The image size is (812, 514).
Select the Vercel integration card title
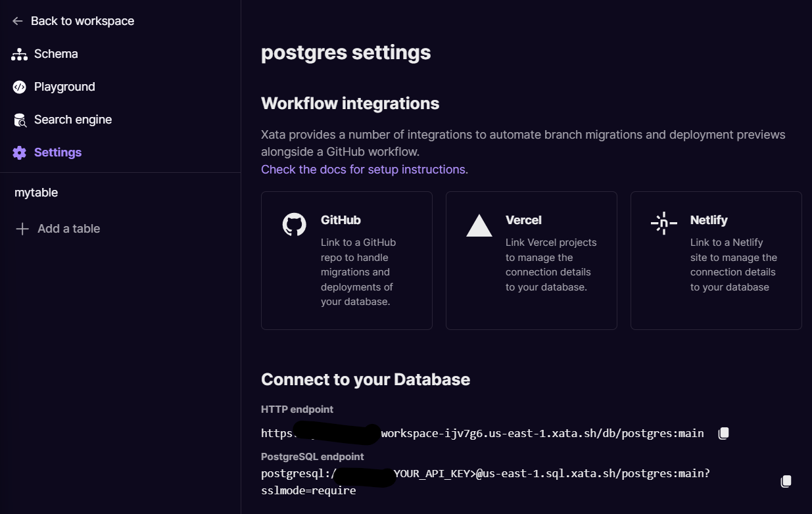(x=523, y=220)
